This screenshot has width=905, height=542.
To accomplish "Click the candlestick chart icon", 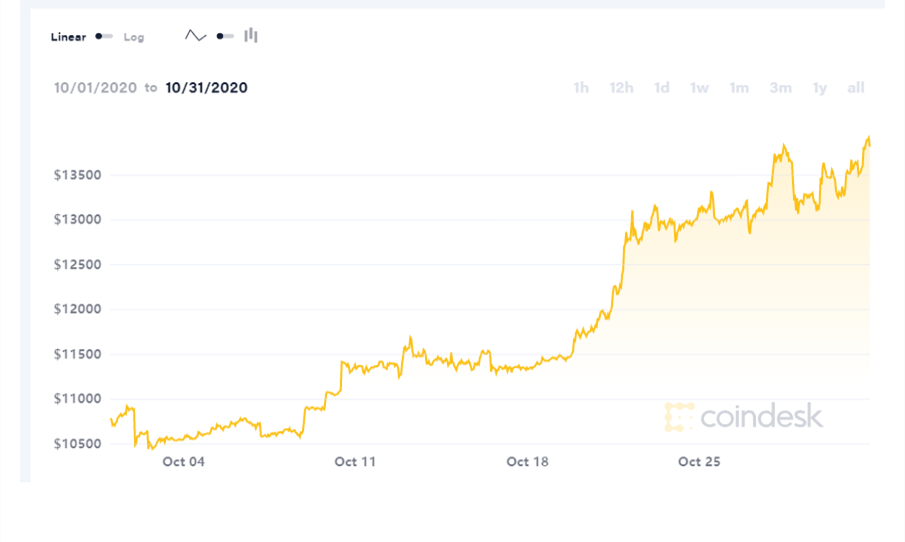I will click(251, 36).
